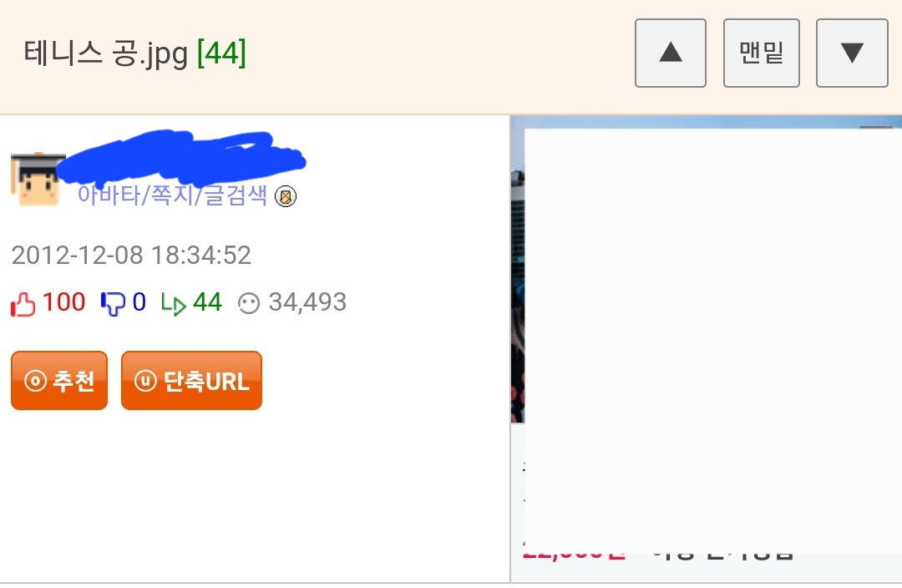Open the 글검색 post search link
The width and height of the screenshot is (902, 588).
pos(236,195)
